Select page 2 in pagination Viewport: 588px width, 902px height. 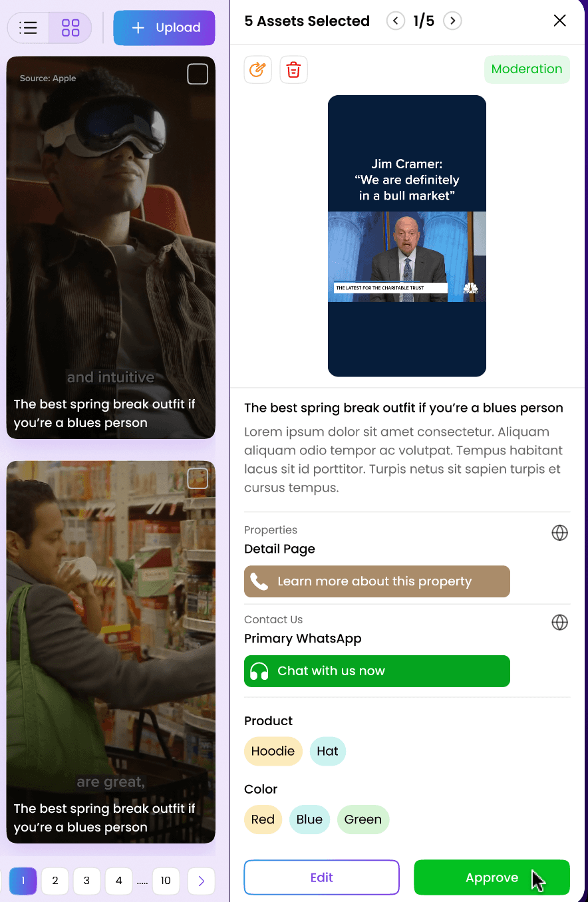pos(55,881)
